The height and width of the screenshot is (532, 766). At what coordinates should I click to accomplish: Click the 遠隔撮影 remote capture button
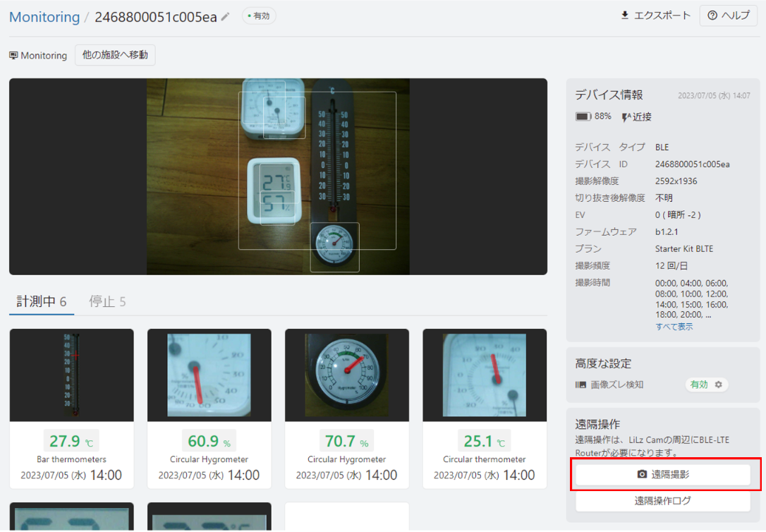[x=663, y=474]
